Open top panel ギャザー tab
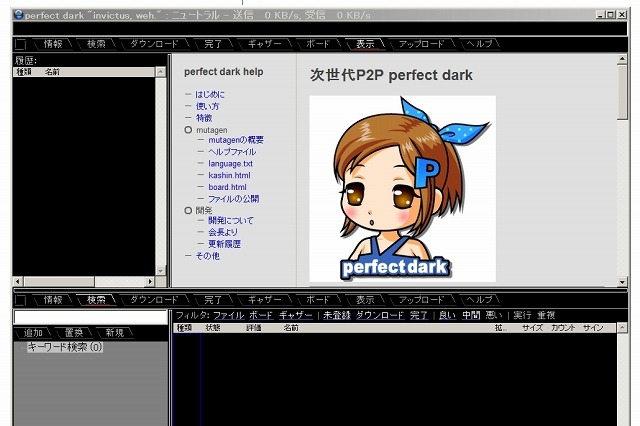640x426 pixels. click(264, 44)
